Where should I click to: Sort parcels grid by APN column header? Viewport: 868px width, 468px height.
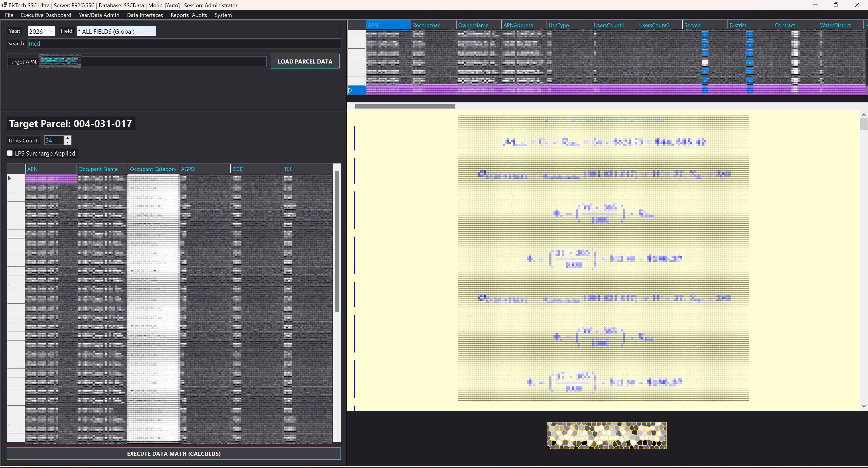coord(388,25)
